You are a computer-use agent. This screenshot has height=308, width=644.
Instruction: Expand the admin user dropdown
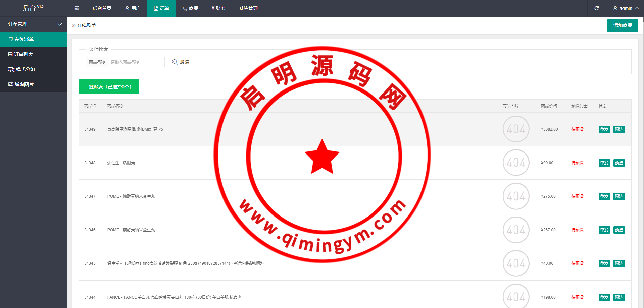coord(626,8)
